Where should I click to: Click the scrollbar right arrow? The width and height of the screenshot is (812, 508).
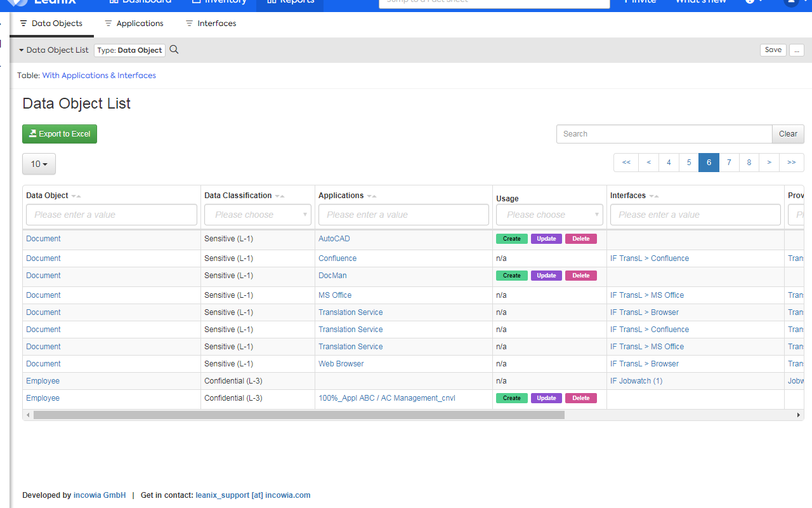coord(799,415)
